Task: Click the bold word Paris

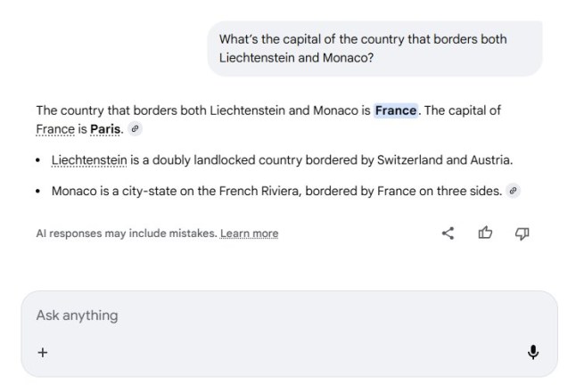Action: coord(106,129)
